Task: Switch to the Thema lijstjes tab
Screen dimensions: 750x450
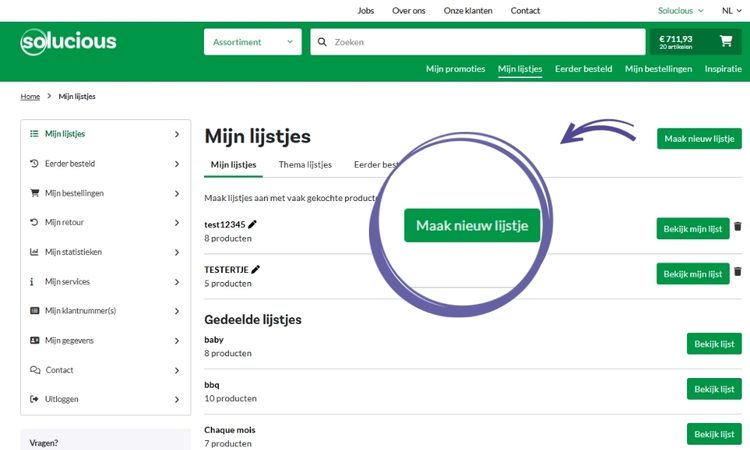Action: (x=305, y=164)
